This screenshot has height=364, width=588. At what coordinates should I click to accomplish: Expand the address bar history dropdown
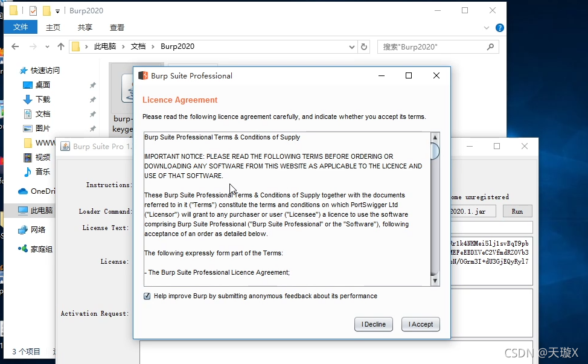click(352, 46)
